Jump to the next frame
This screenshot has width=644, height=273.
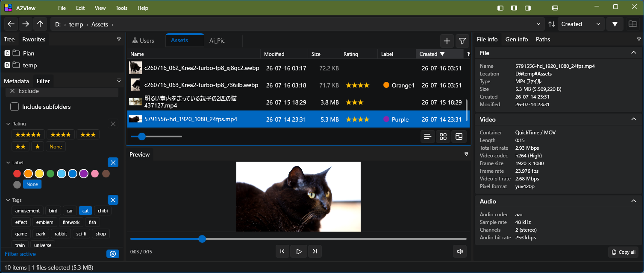[315, 252]
